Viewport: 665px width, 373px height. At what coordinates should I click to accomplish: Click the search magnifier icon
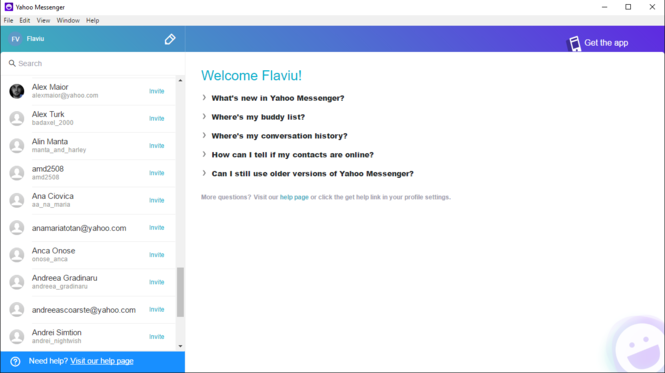point(12,63)
